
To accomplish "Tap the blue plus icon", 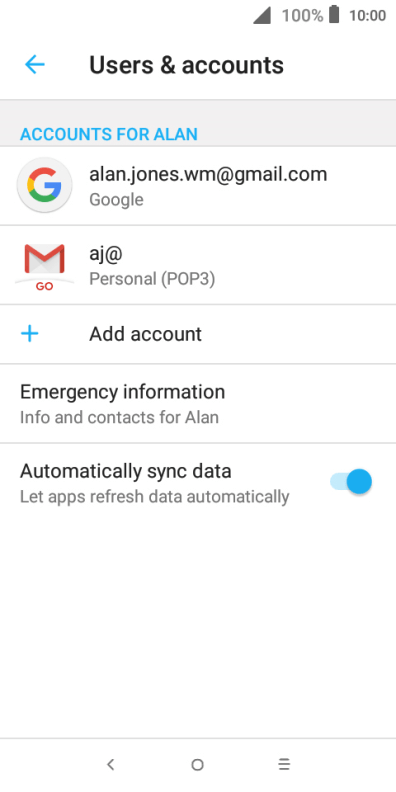I will point(30,334).
